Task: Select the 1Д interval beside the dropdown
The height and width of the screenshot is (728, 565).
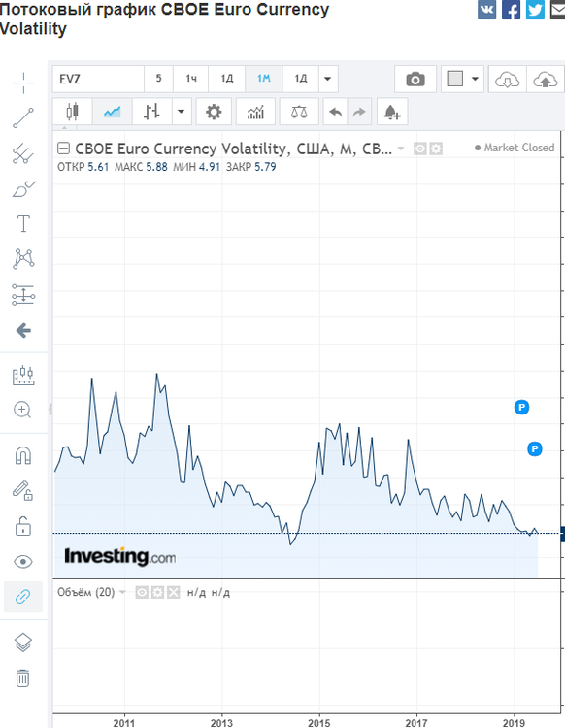Action: 300,79
